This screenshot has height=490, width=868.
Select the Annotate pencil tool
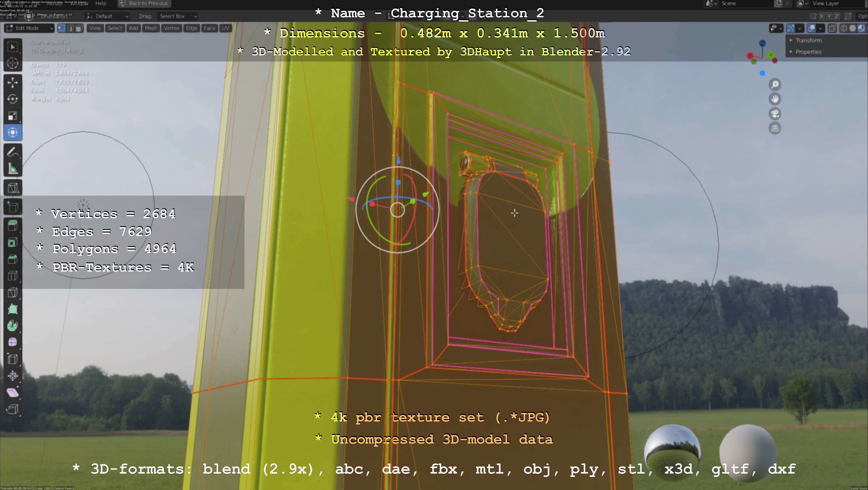click(12, 152)
